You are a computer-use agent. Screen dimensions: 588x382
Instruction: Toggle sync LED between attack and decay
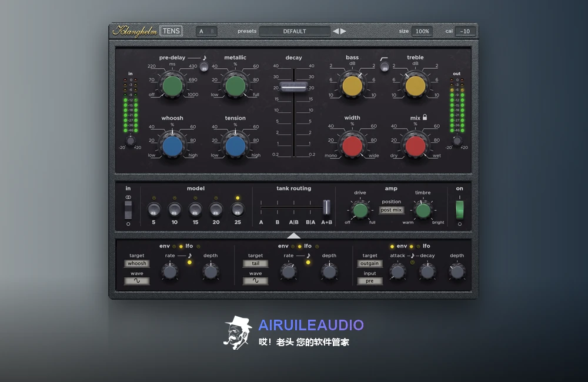412,263
